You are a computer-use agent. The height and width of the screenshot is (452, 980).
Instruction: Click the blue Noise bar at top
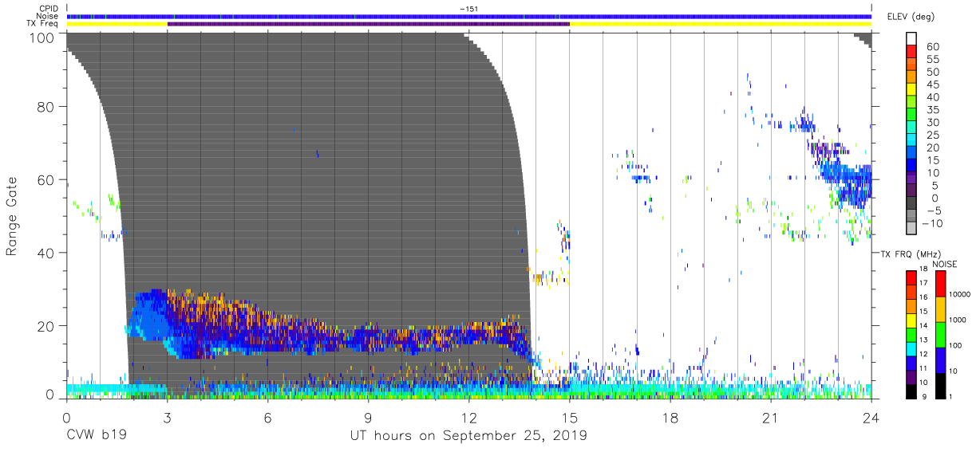point(469,16)
